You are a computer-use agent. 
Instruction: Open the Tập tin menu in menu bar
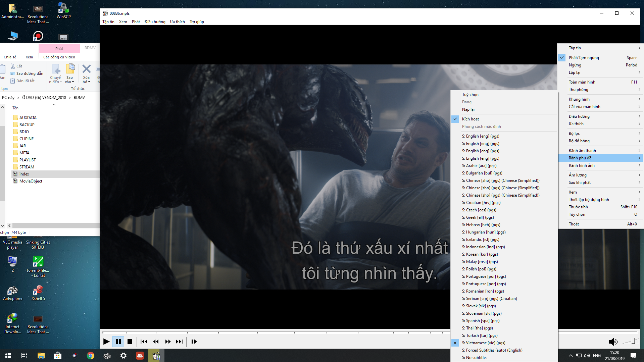pos(108,22)
